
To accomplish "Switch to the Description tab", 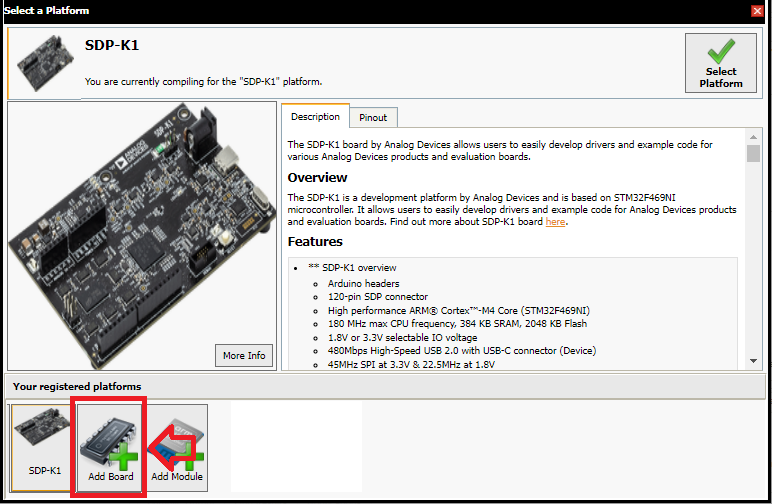I will (x=315, y=117).
